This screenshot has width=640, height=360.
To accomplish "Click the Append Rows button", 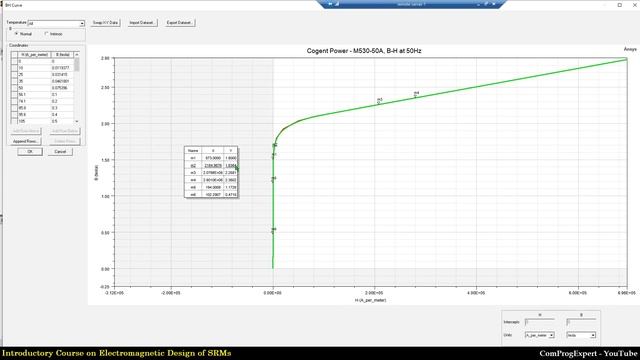I will point(26,141).
